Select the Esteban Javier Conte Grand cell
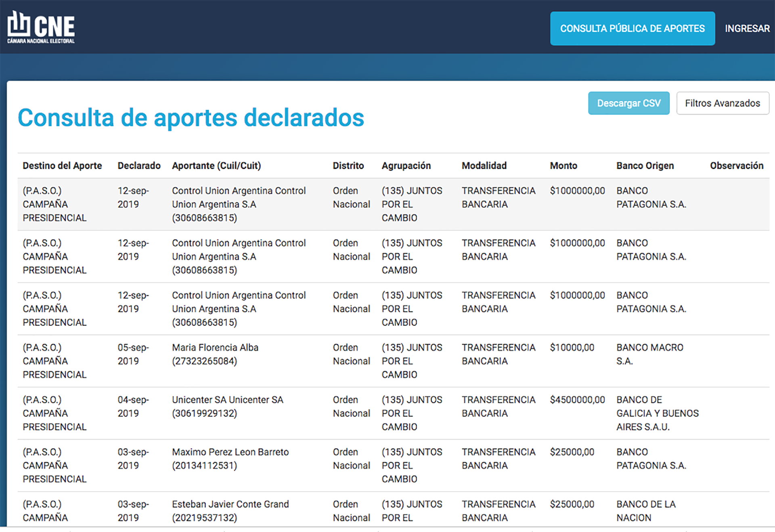Image resolution: width=775 pixels, height=532 pixels. click(x=230, y=511)
